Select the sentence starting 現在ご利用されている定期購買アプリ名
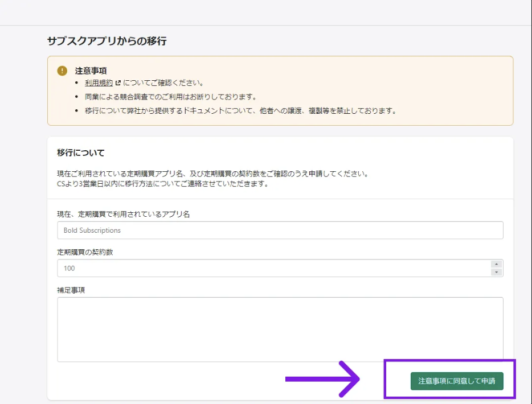 pyautogui.click(x=212, y=174)
